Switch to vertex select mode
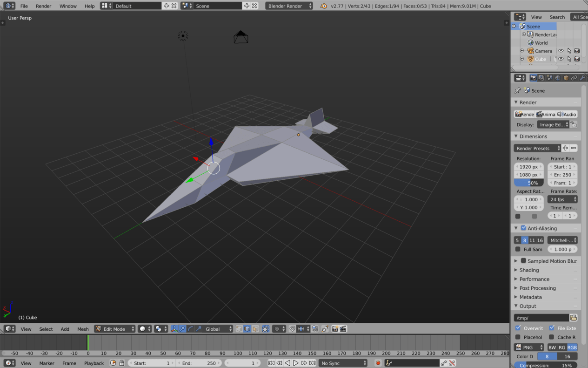 tap(239, 329)
